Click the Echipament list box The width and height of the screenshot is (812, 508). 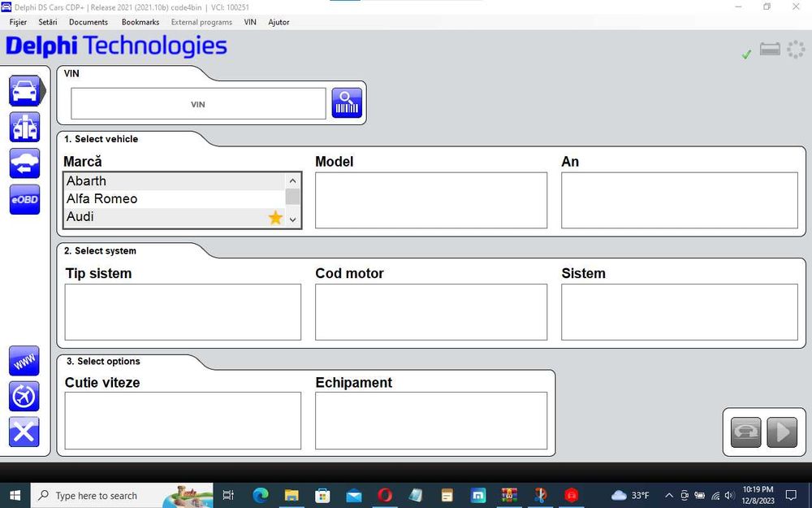coord(431,420)
